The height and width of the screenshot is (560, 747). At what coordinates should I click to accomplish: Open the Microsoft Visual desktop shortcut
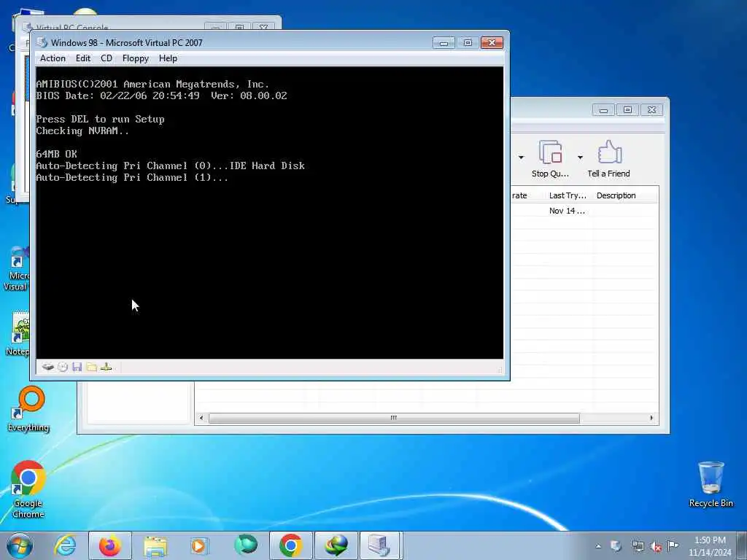tap(16, 270)
